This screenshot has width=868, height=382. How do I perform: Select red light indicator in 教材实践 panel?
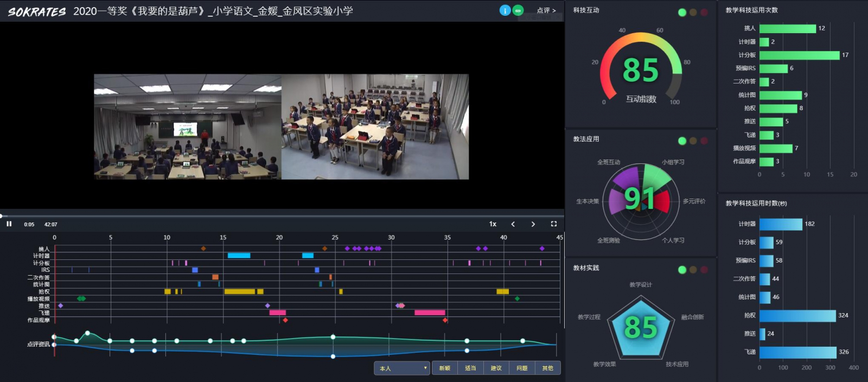click(x=704, y=270)
